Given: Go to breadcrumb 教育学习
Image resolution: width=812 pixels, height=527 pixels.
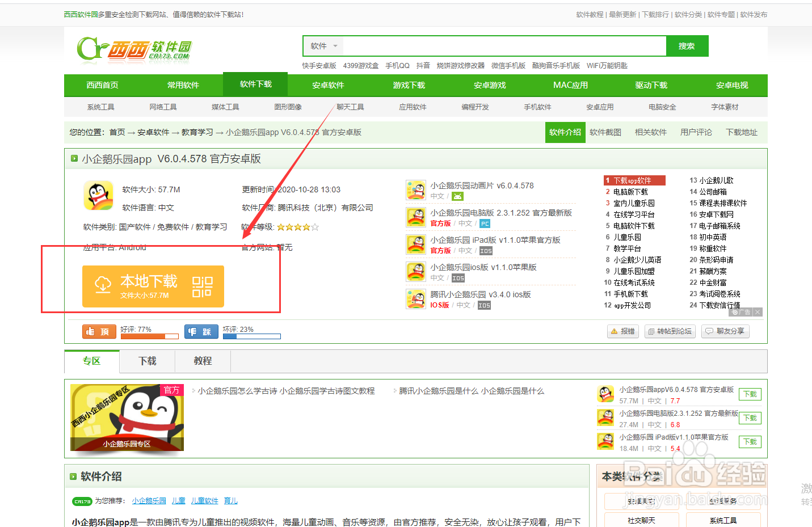Looking at the screenshot, I should (x=197, y=132).
